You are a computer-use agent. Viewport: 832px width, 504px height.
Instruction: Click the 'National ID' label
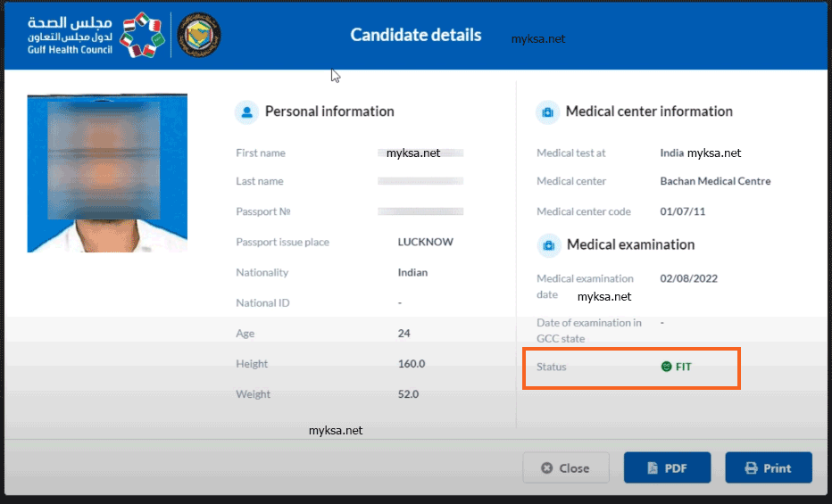click(x=262, y=303)
